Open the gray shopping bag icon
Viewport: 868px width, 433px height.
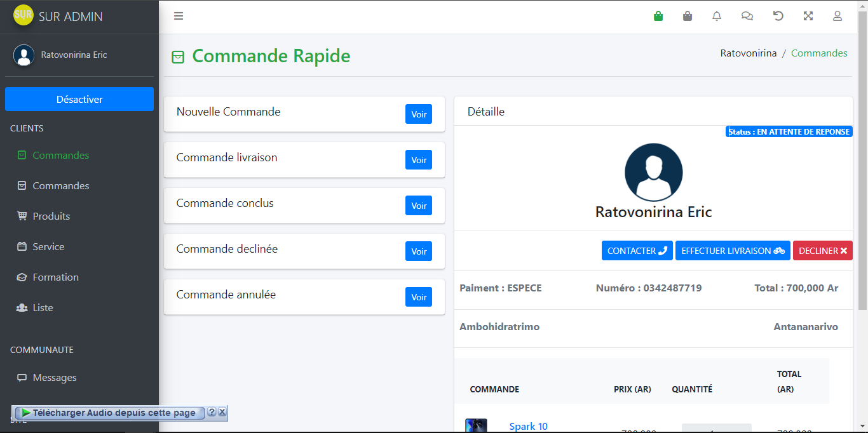click(688, 16)
